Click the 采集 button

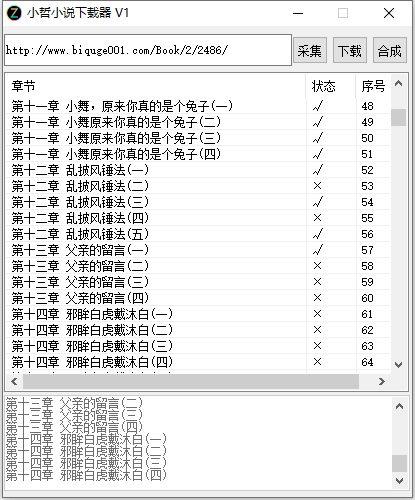(x=310, y=50)
